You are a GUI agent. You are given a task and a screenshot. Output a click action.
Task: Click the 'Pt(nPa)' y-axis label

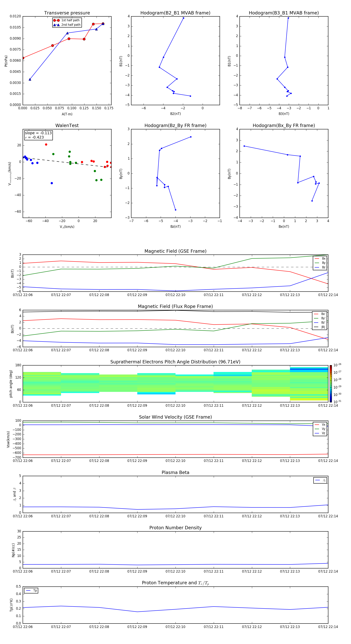[6, 61]
